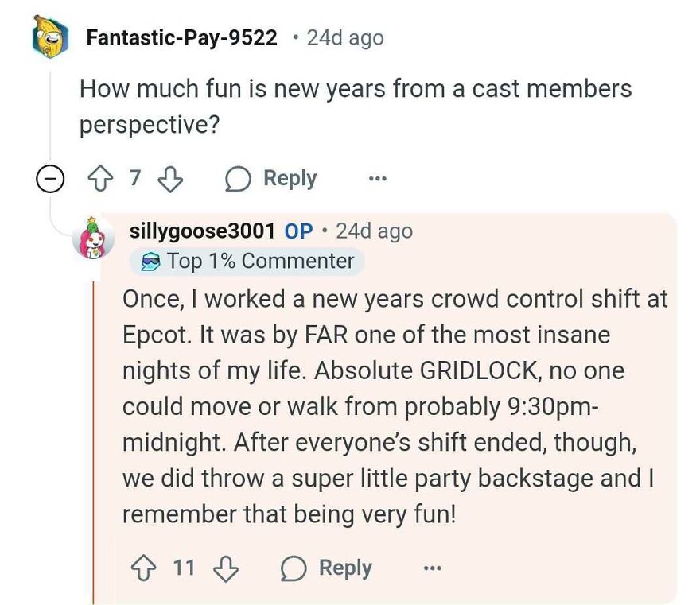
Task: Open more options on sillygoose3001's reply
Action: tap(432, 568)
